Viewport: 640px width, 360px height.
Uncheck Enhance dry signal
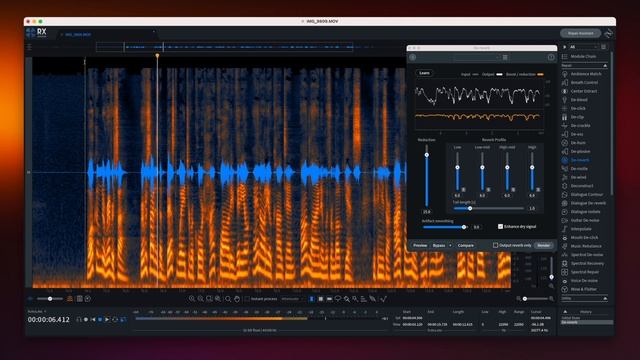click(500, 227)
